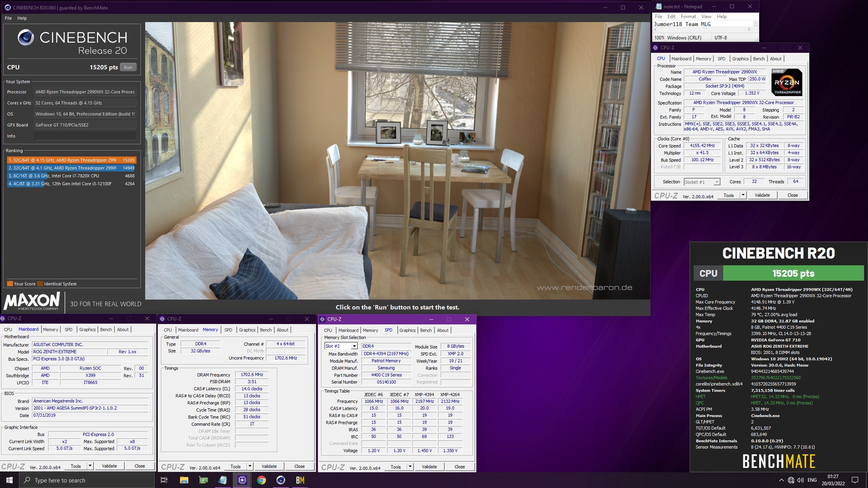Select the Memory tab in the CPU-Z Mainboard window
868x488 pixels.
pyautogui.click(x=51, y=330)
